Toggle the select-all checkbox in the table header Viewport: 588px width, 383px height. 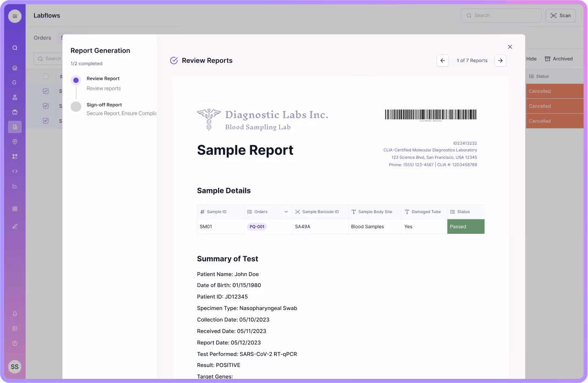pos(45,76)
